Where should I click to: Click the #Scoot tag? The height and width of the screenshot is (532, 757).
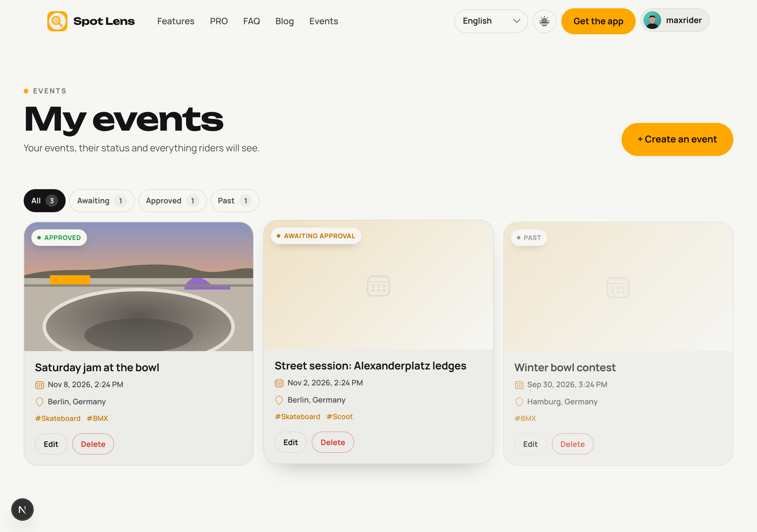(x=339, y=417)
